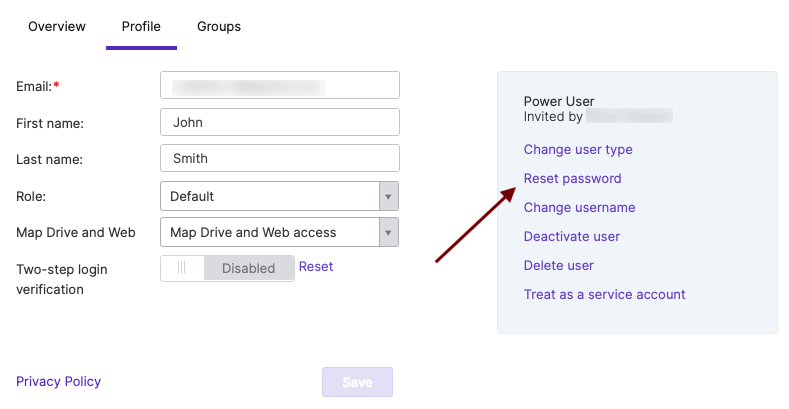Click the Email input field
Image resolution: width=789 pixels, height=409 pixels.
coord(280,86)
